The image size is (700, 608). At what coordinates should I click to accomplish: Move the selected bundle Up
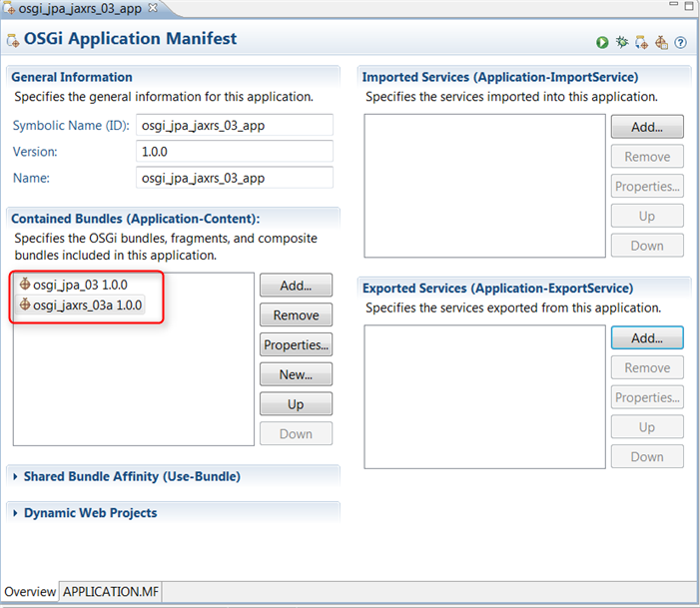pyautogui.click(x=296, y=404)
